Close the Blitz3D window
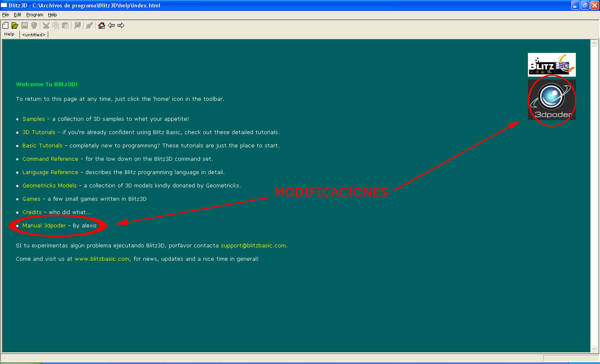The width and height of the screenshot is (600, 364). point(595,5)
